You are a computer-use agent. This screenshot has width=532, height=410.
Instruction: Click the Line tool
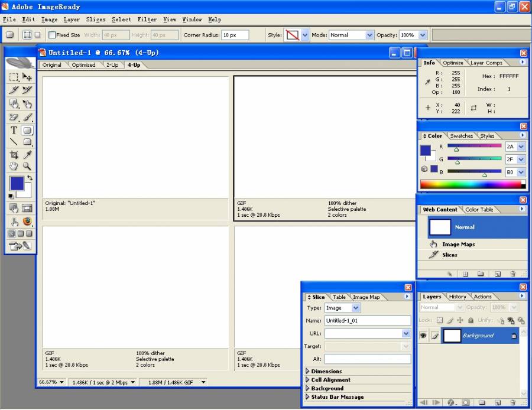[14, 142]
